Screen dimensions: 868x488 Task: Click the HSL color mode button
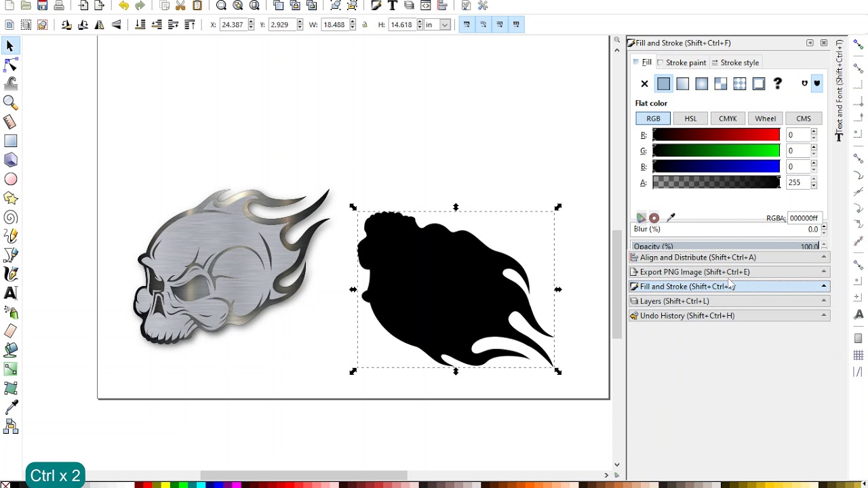pos(690,119)
